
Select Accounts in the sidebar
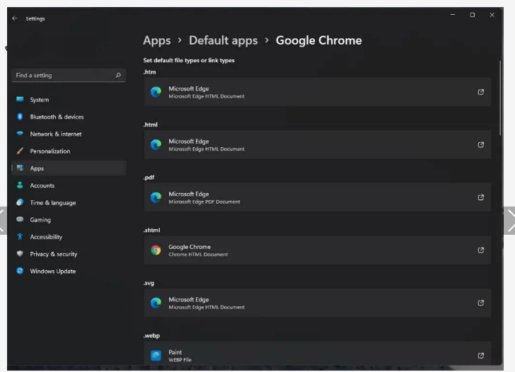[x=69, y=185]
